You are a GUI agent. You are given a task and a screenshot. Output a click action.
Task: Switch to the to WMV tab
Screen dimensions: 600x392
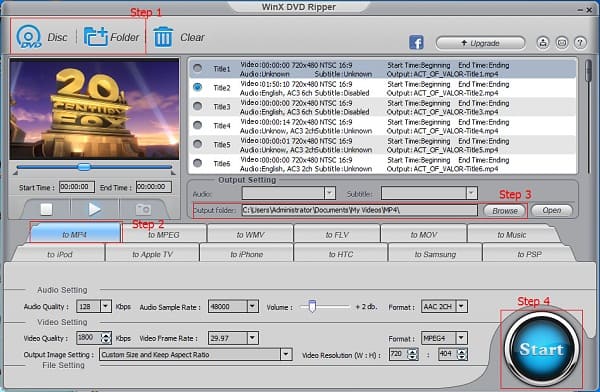250,235
